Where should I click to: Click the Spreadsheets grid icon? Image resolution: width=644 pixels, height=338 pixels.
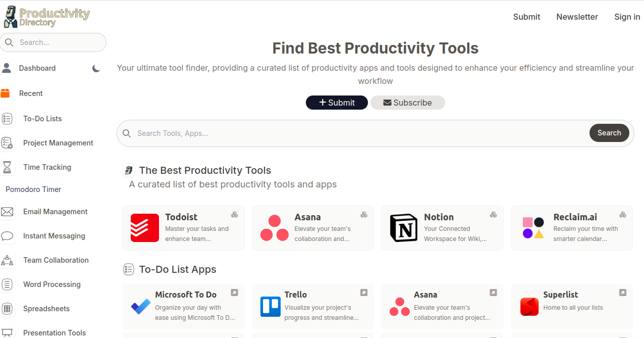click(x=7, y=309)
